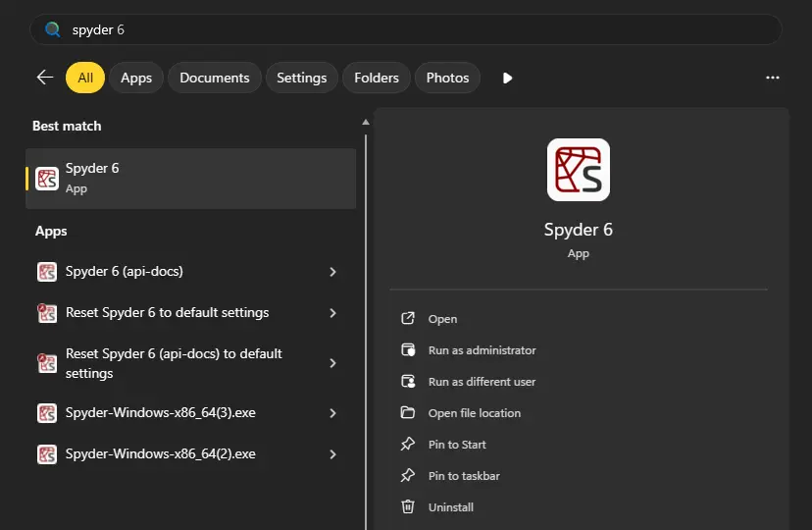Select Spyder-Windows-x86_64(2).exe result text
The image size is (812, 530).
(161, 453)
